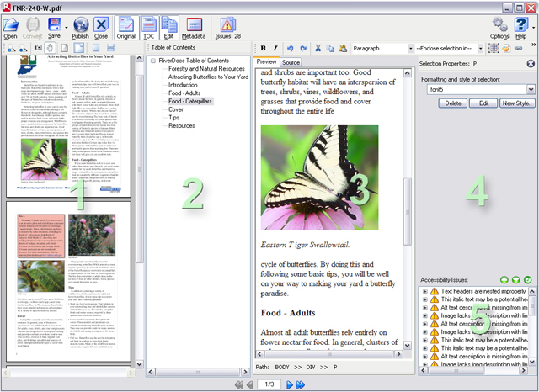Viewport: 539px width, 392px height.
Task: Click the go-up green accessibility issue icon
Action: [x=504, y=280]
